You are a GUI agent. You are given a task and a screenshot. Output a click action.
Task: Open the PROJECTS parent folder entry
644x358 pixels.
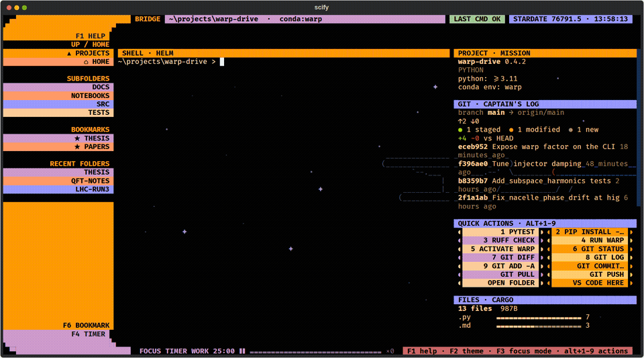tap(58, 53)
